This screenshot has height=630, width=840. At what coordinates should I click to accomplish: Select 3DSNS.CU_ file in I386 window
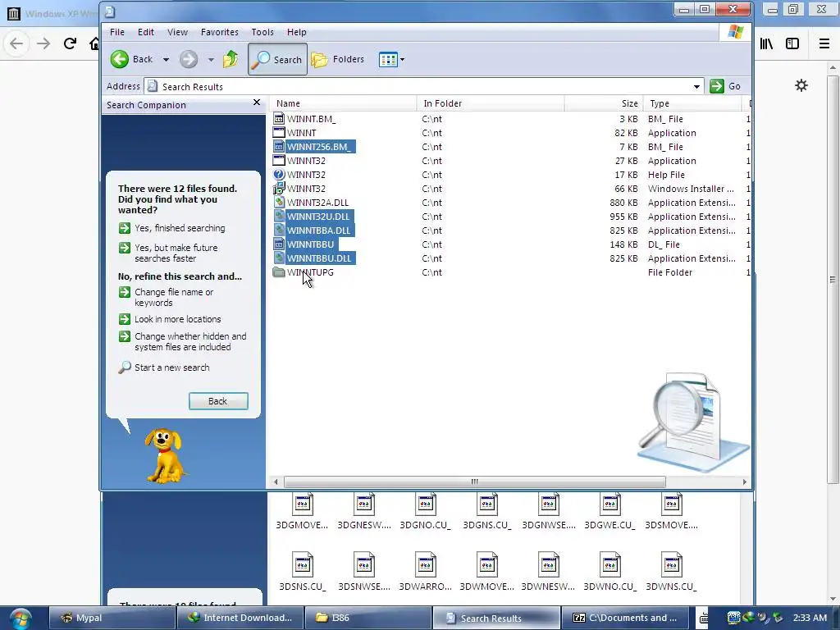coord(302,572)
